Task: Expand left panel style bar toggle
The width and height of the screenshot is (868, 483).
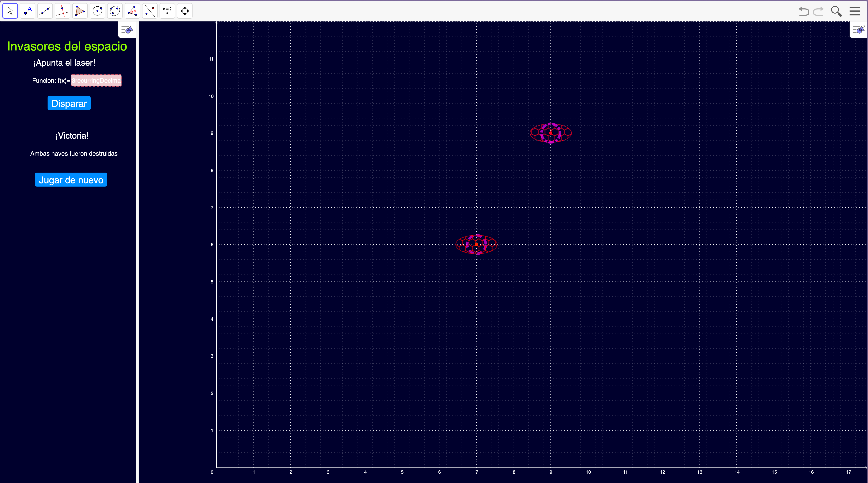Action: click(127, 30)
